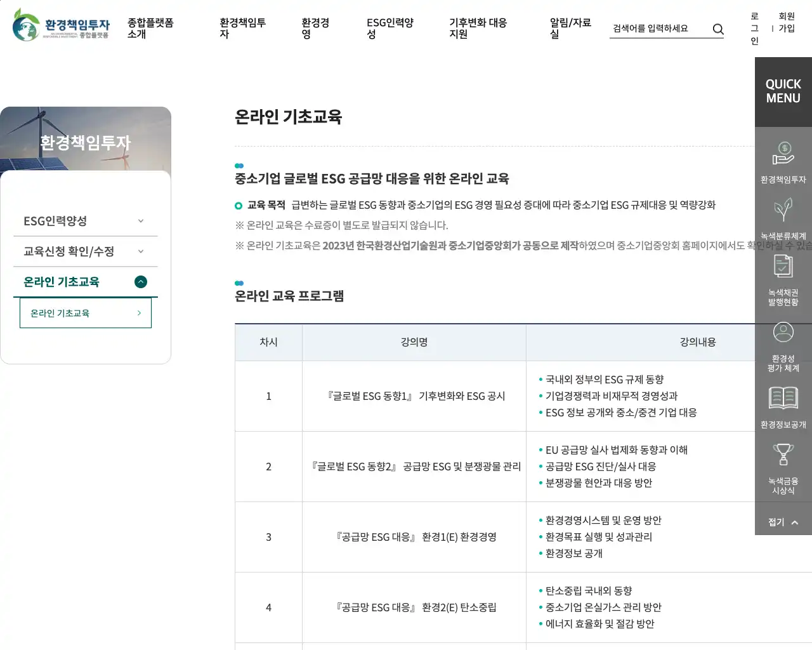The image size is (812, 650).
Task: Expand the ESG인력양성 sidebar section
Action: pyautogui.click(x=85, y=221)
